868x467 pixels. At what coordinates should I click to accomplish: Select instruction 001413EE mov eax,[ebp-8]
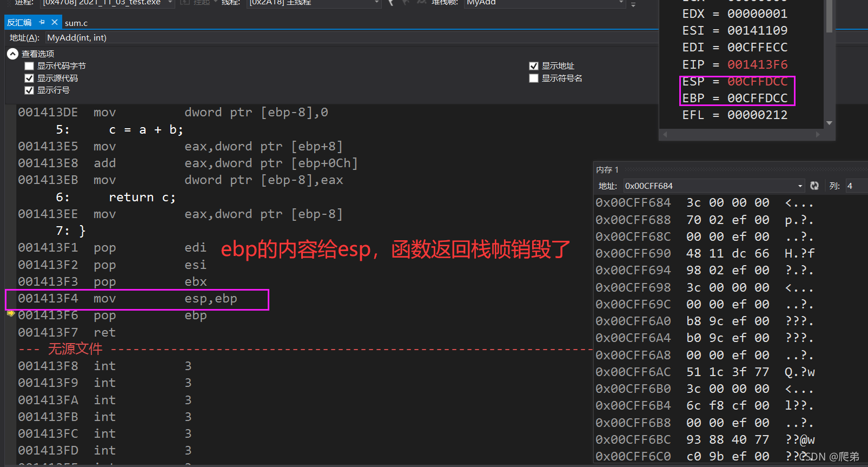coord(181,214)
